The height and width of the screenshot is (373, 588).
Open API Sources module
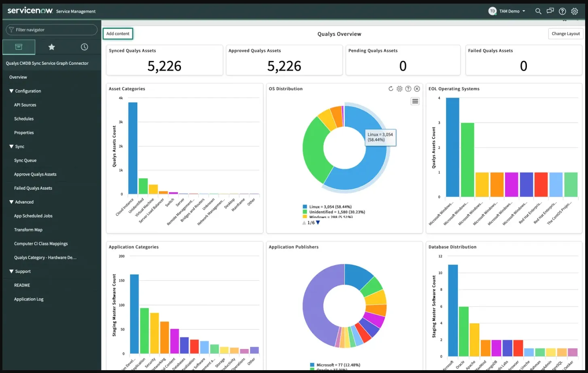[25, 105]
